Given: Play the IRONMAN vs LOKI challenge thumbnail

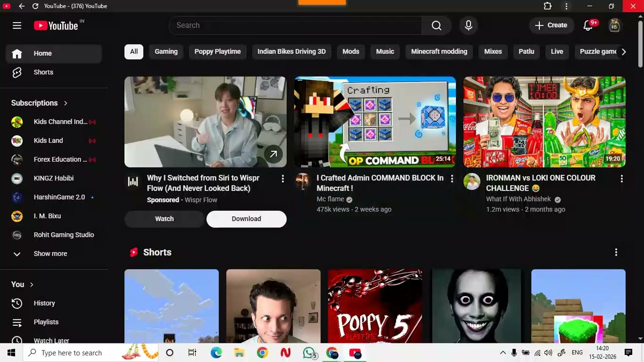Looking at the screenshot, I should point(544,122).
